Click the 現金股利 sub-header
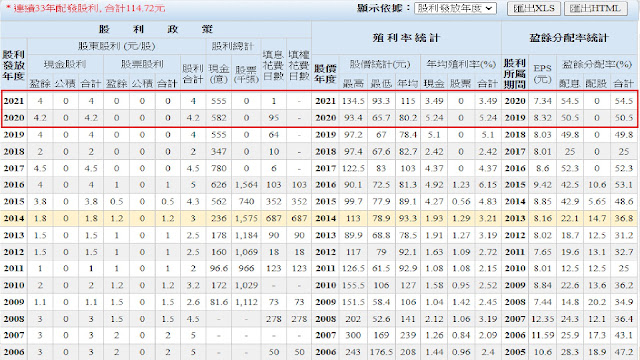Image resolution: width=640 pixels, height=360 pixels. click(x=65, y=64)
